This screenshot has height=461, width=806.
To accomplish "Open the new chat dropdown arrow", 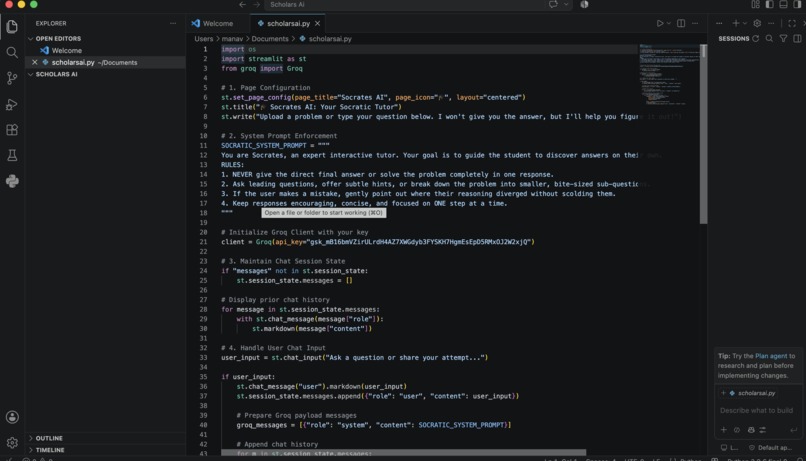I will coord(744,23).
